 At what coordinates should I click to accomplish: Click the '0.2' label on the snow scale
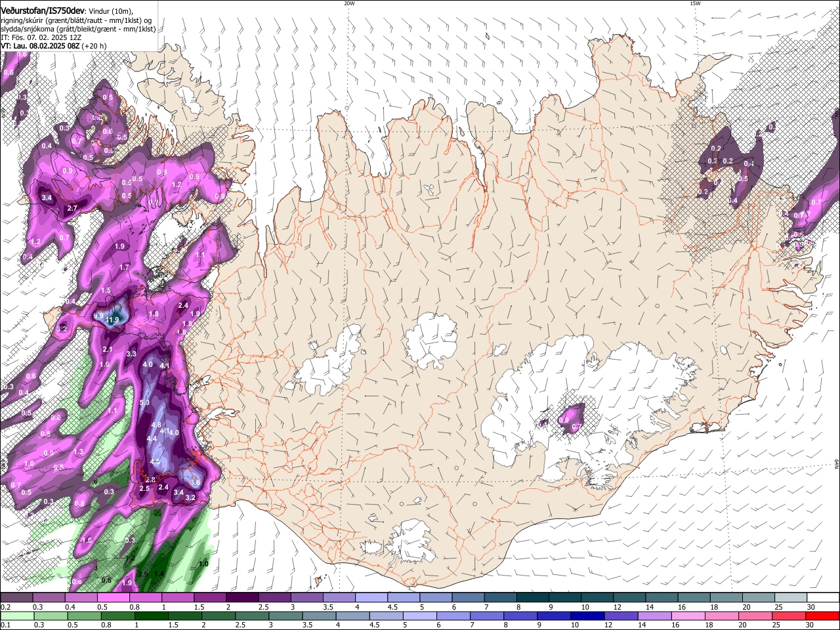coord(6,607)
